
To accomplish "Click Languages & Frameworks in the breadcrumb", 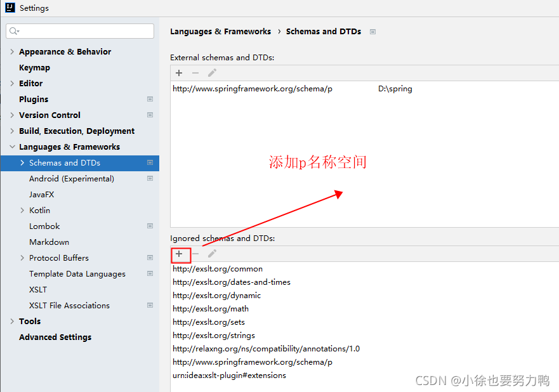I will click(x=220, y=32).
